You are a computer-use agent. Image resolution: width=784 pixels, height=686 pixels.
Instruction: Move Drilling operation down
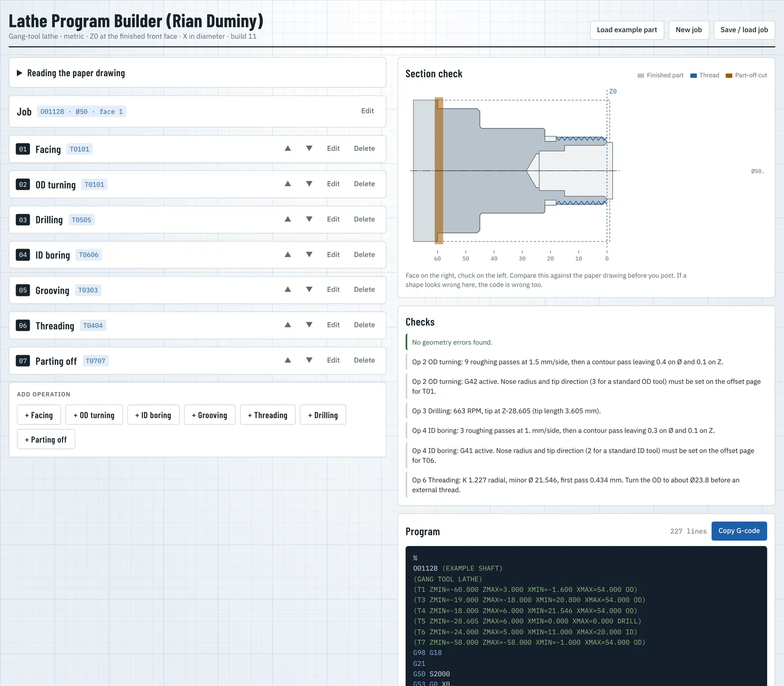[309, 219]
